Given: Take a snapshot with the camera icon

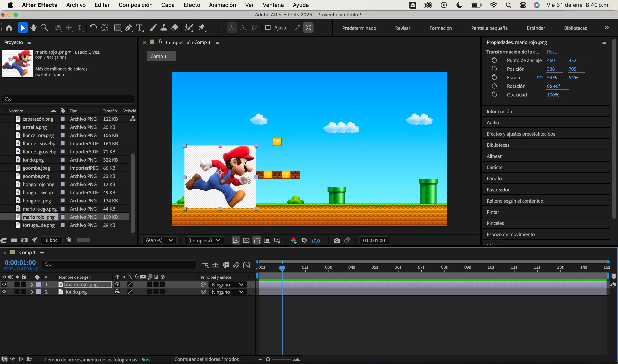Looking at the screenshot, I should pyautogui.click(x=337, y=240).
